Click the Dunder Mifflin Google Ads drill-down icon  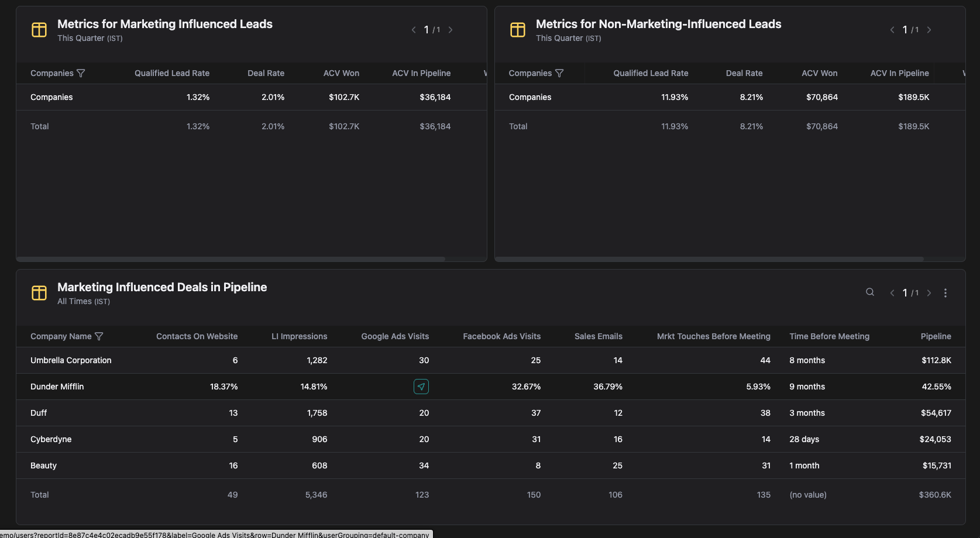point(421,387)
